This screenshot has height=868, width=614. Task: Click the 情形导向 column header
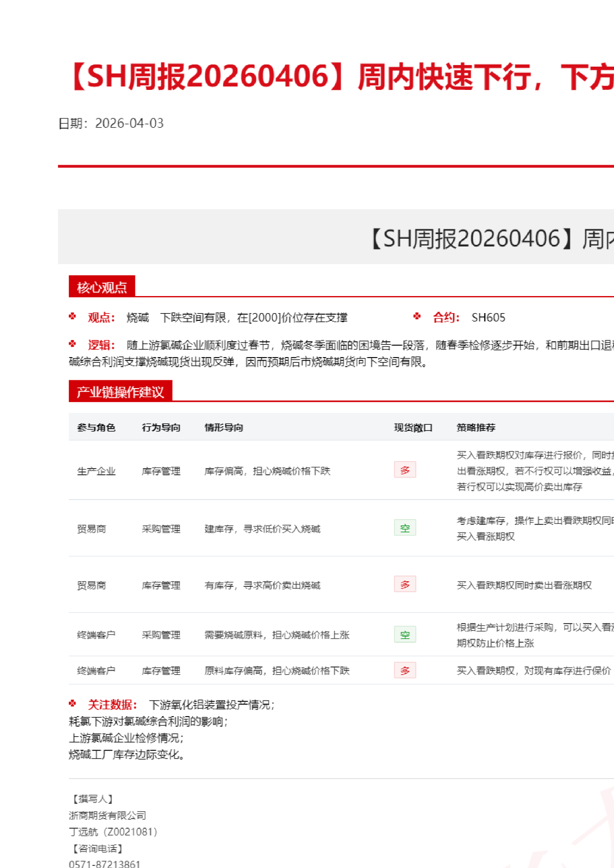click(x=224, y=427)
